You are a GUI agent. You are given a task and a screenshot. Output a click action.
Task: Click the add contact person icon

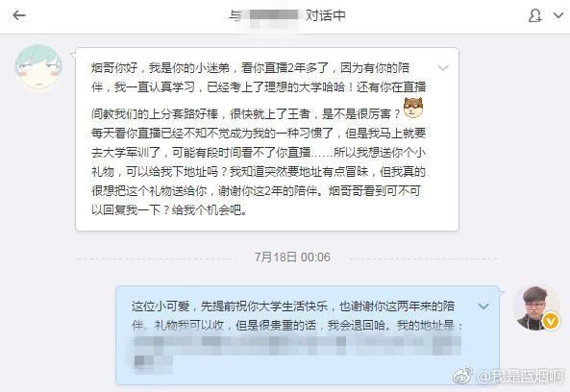535,15
